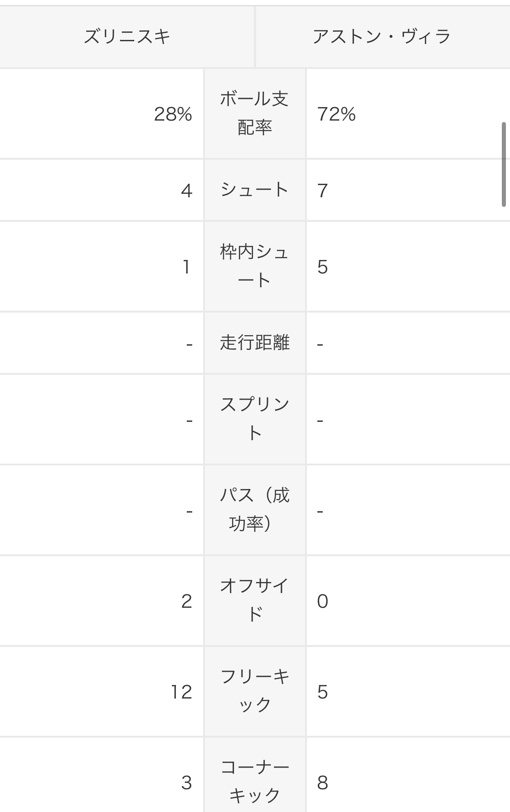The height and width of the screenshot is (812, 510).
Task: Select the ズリニスキ team header
Action: point(127,37)
